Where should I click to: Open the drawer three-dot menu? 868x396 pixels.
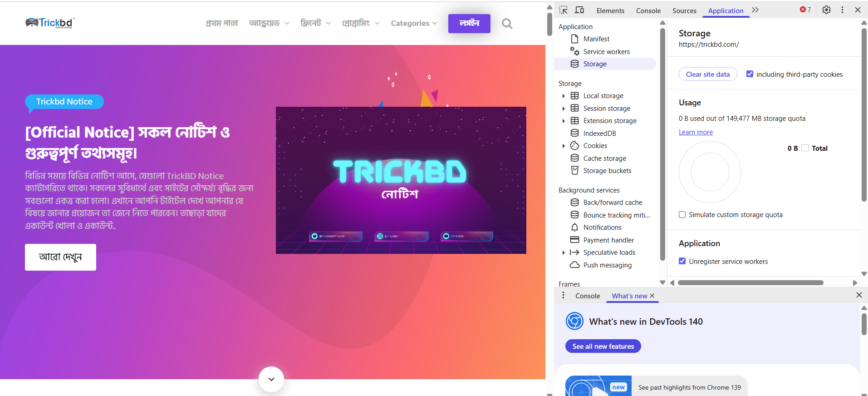point(564,296)
